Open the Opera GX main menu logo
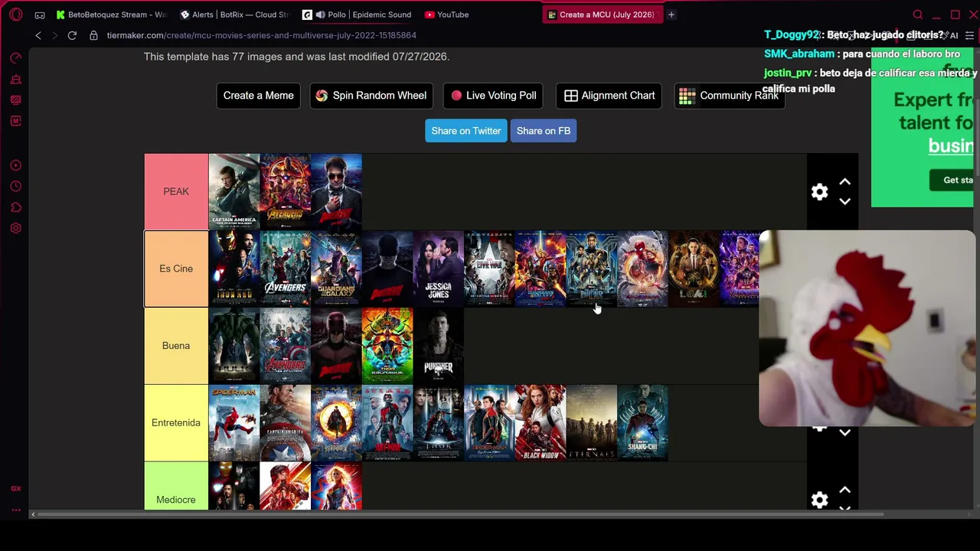980x551 pixels. pyautogui.click(x=16, y=15)
